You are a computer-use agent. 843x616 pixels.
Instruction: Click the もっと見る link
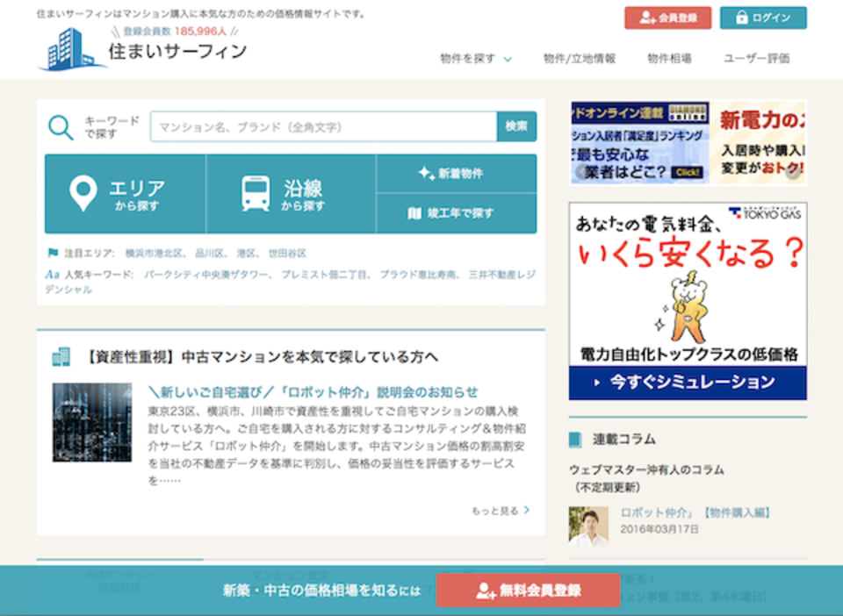point(494,511)
